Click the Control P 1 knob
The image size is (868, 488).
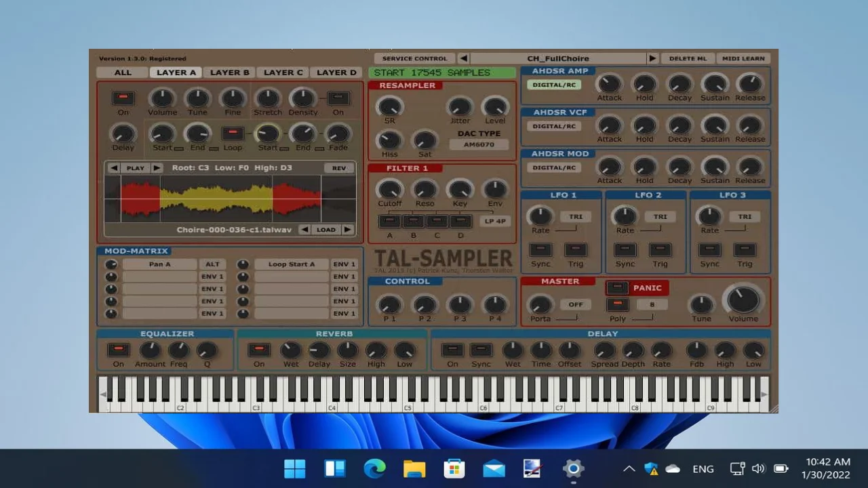(x=389, y=304)
